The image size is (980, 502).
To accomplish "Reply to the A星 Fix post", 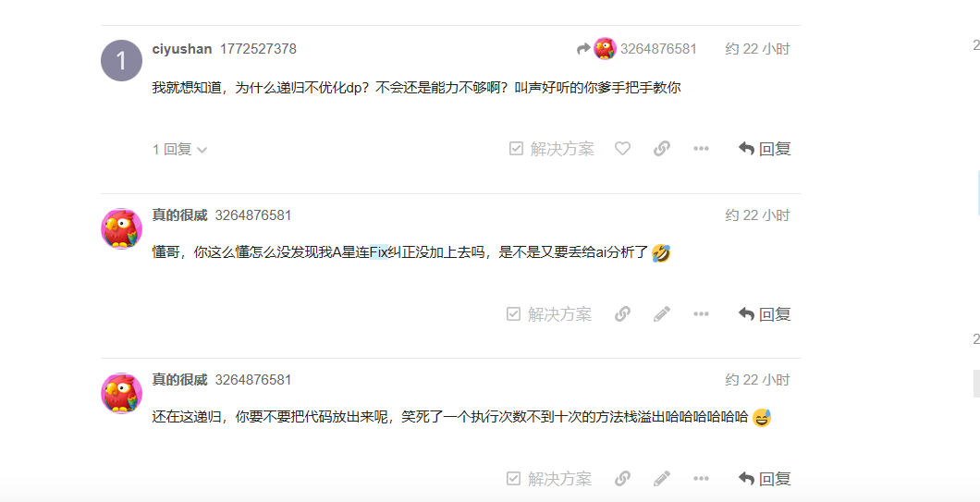I will click(765, 313).
